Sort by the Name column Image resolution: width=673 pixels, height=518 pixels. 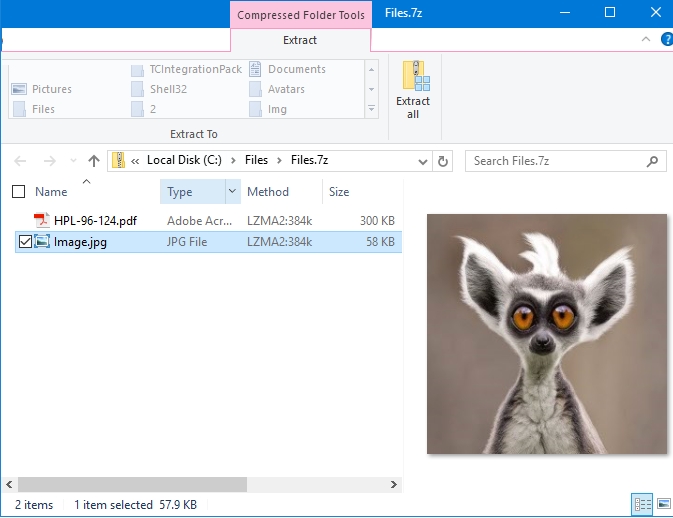(x=51, y=192)
